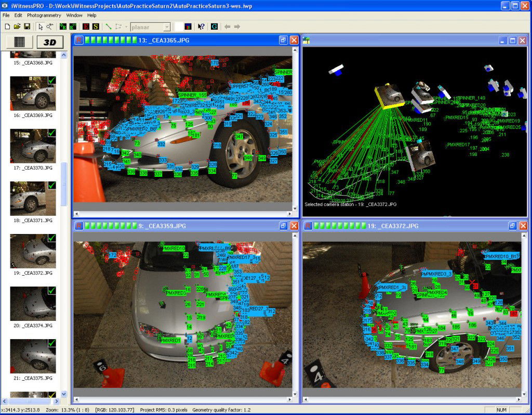Click the yellow S toolbar icon

click(96, 27)
